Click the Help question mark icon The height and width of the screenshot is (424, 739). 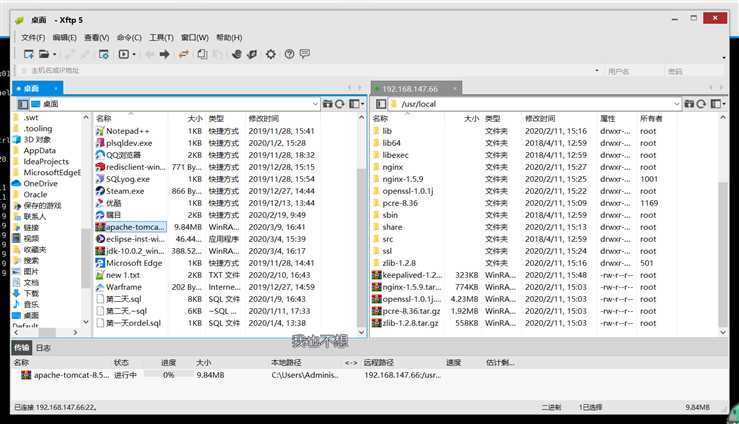click(290, 54)
